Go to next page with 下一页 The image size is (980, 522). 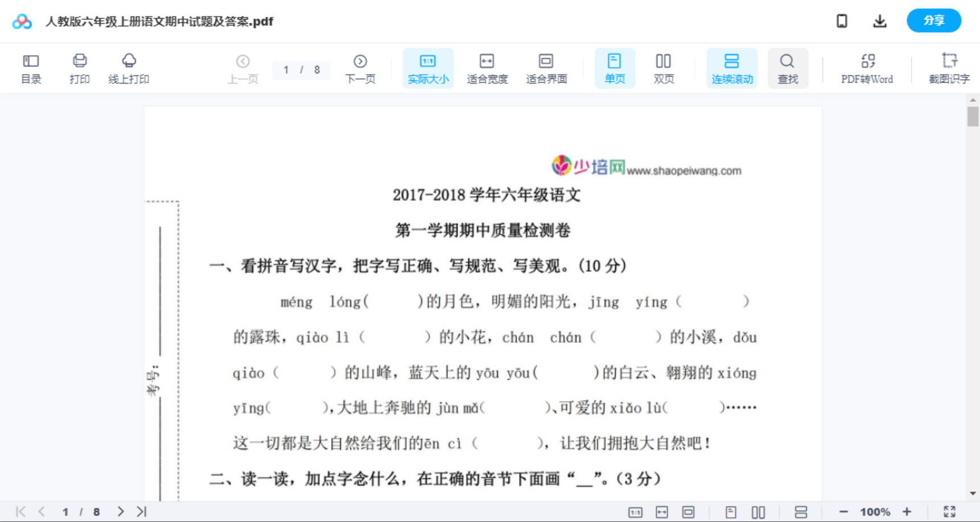click(360, 68)
